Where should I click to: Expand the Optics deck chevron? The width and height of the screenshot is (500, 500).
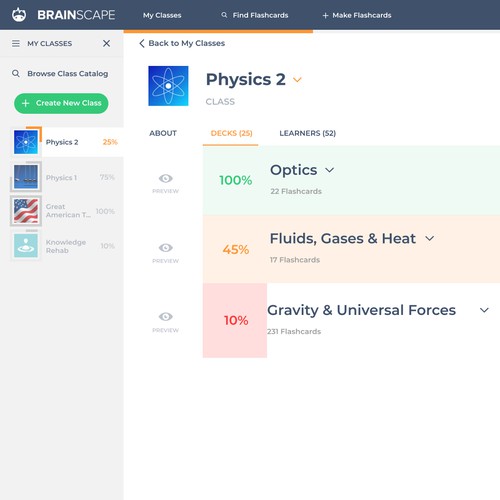[329, 170]
